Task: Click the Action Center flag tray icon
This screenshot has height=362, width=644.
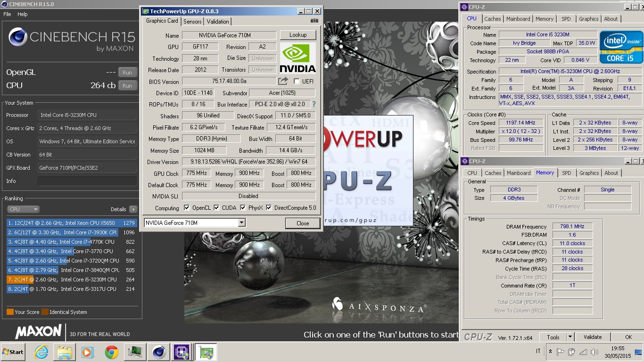Action: (x=561, y=352)
